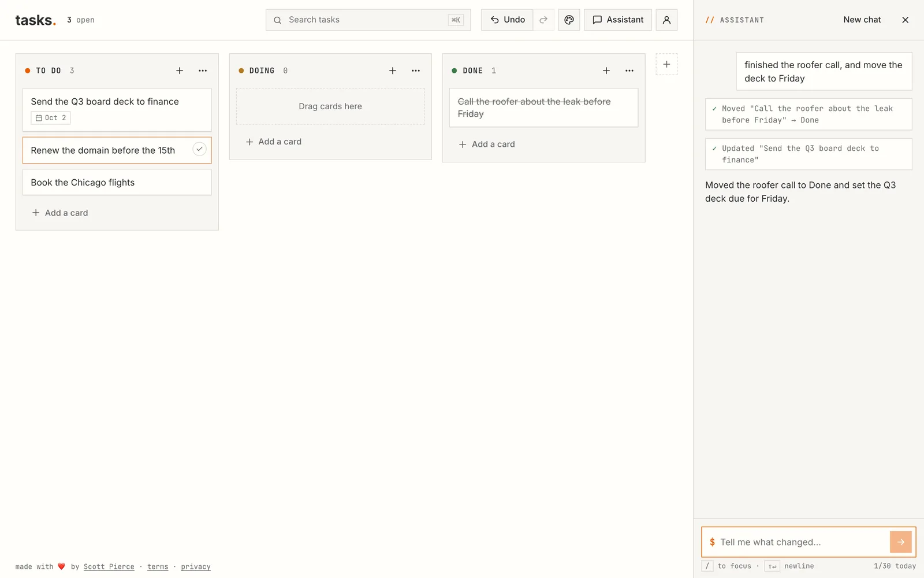This screenshot has height=578, width=924.
Task: Mark Renew the domain card complete
Action: (199, 149)
